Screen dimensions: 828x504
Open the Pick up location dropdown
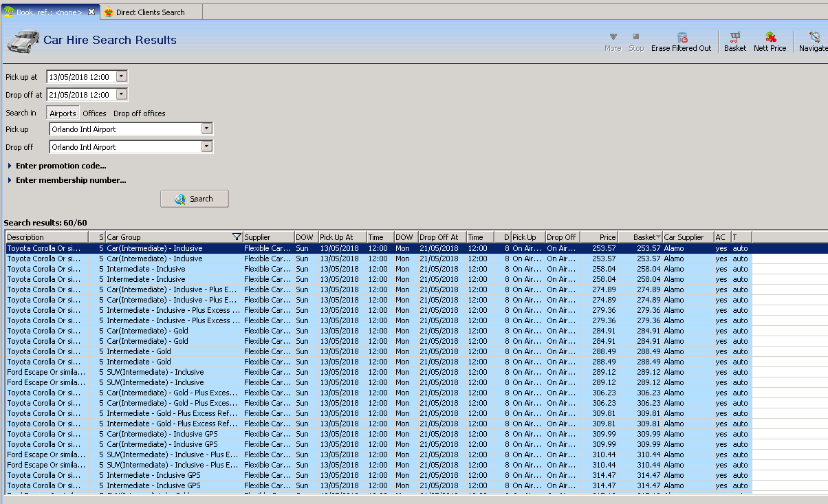(x=206, y=129)
